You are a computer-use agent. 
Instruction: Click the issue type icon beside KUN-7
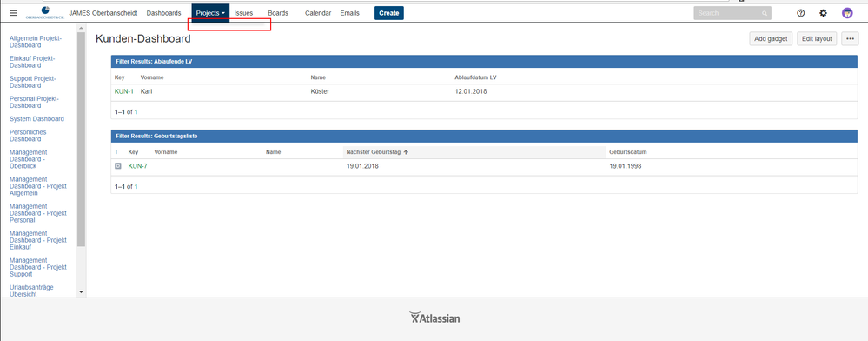pyautogui.click(x=117, y=166)
